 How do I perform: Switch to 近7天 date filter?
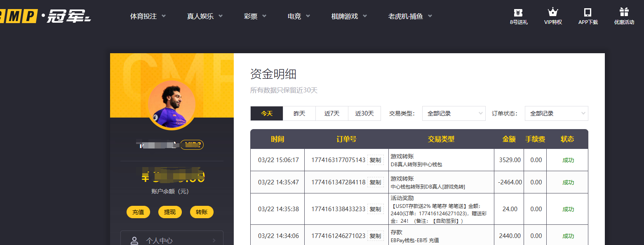pyautogui.click(x=332, y=113)
